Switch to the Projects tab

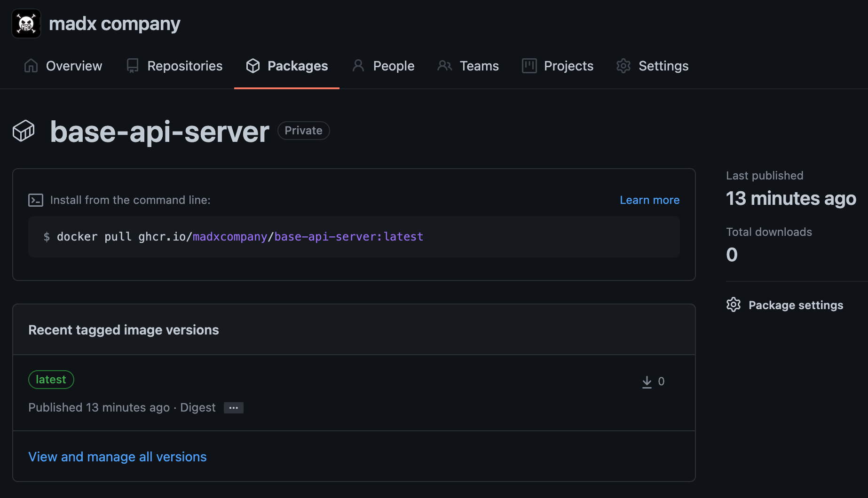point(558,66)
